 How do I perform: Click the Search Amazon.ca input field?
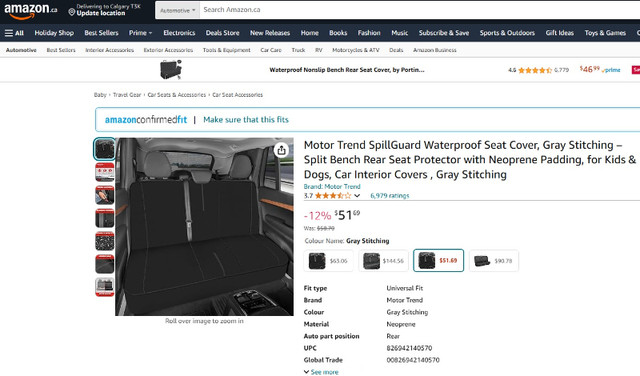click(420, 10)
